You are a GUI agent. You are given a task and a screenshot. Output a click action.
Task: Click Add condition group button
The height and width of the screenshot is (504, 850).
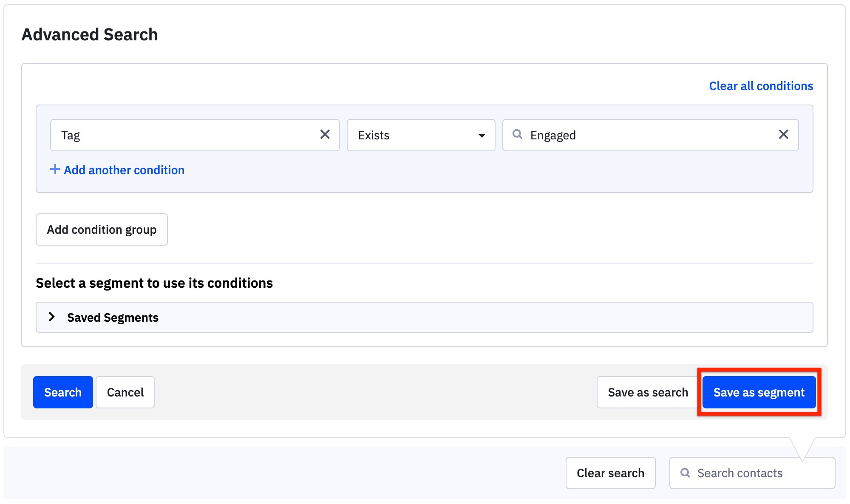click(102, 229)
